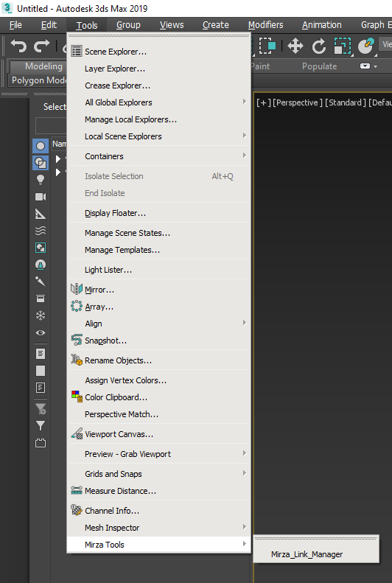392x583 pixels.
Task: Toggle Display Space Warps filter
Action: tap(41, 231)
